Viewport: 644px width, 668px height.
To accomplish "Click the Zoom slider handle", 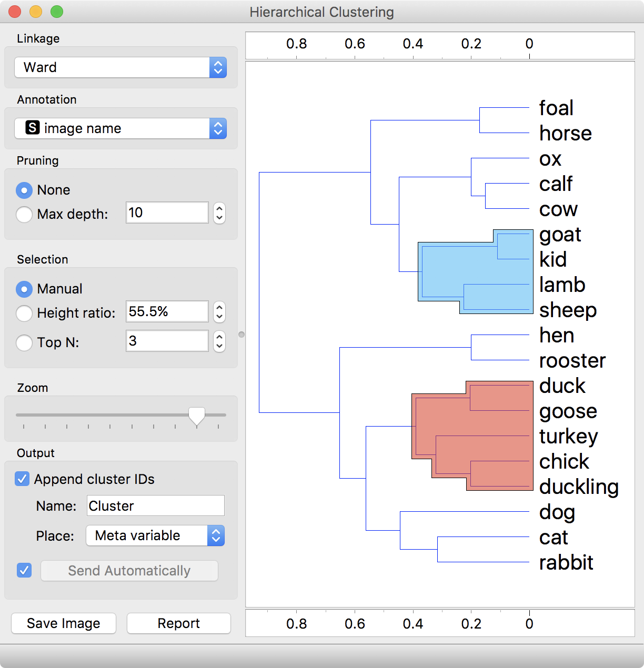I will [197, 416].
